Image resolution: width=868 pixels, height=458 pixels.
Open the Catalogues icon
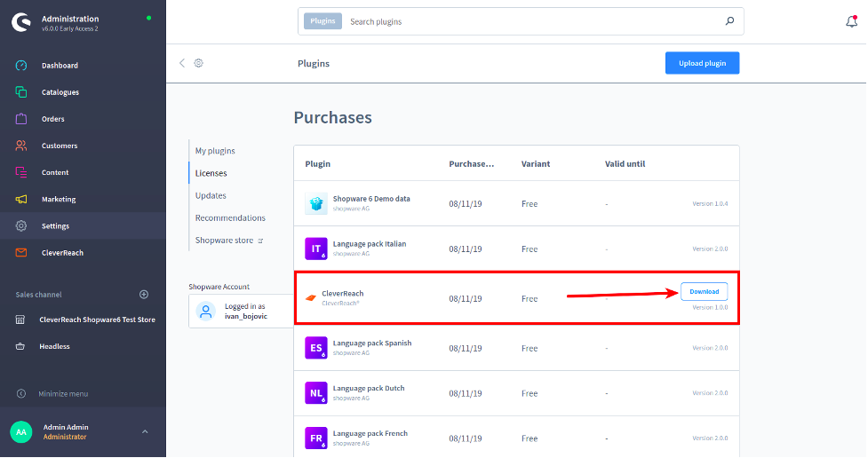click(x=21, y=91)
